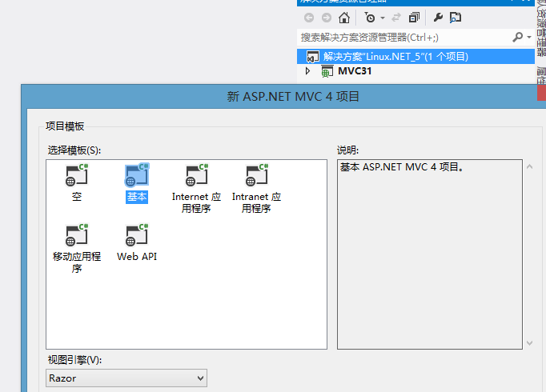
Task: Click the Internet 应用程序 label text
Action: [x=196, y=202]
